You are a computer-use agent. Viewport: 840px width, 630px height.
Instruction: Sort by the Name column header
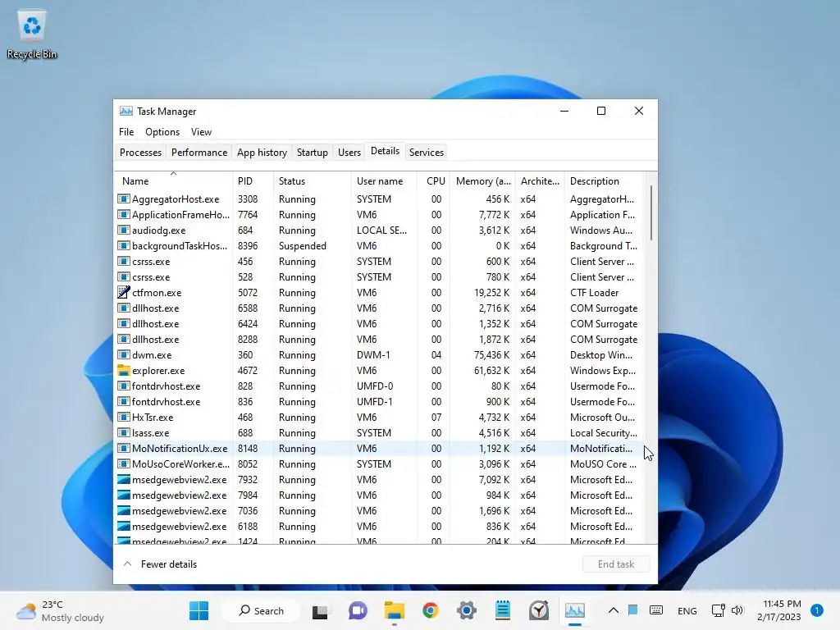click(x=174, y=181)
